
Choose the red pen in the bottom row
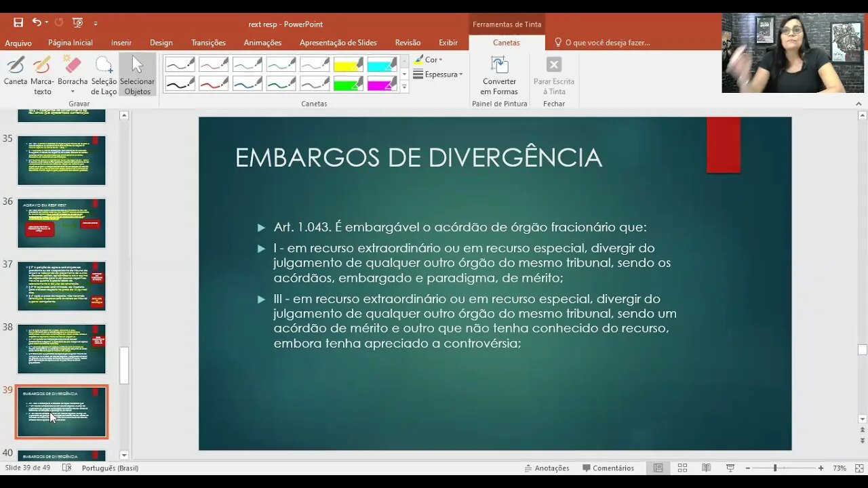point(214,84)
